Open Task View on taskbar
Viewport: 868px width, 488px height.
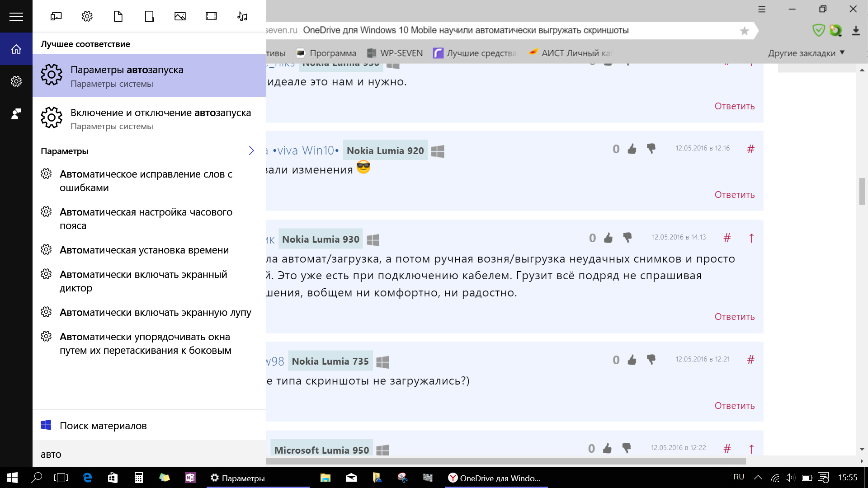[x=61, y=478]
